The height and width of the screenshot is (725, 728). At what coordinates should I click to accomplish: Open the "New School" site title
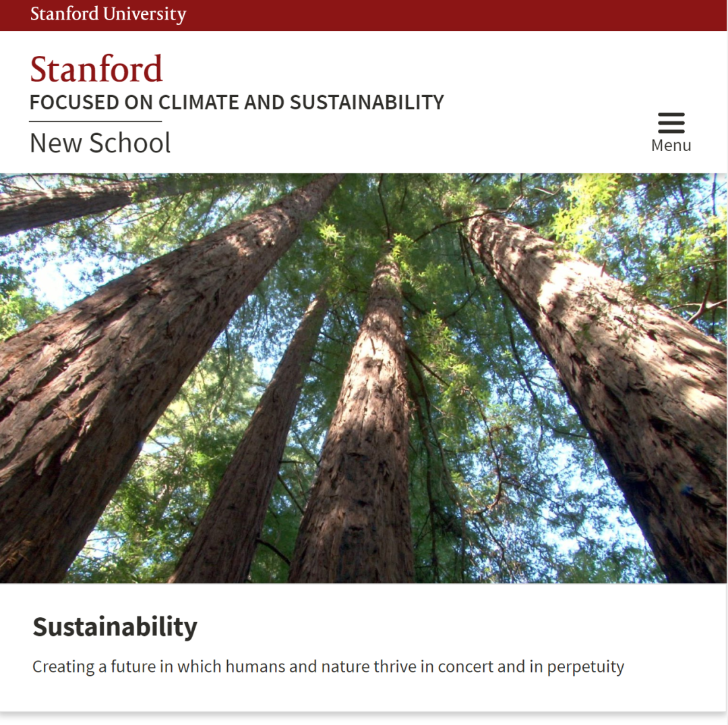tap(100, 142)
